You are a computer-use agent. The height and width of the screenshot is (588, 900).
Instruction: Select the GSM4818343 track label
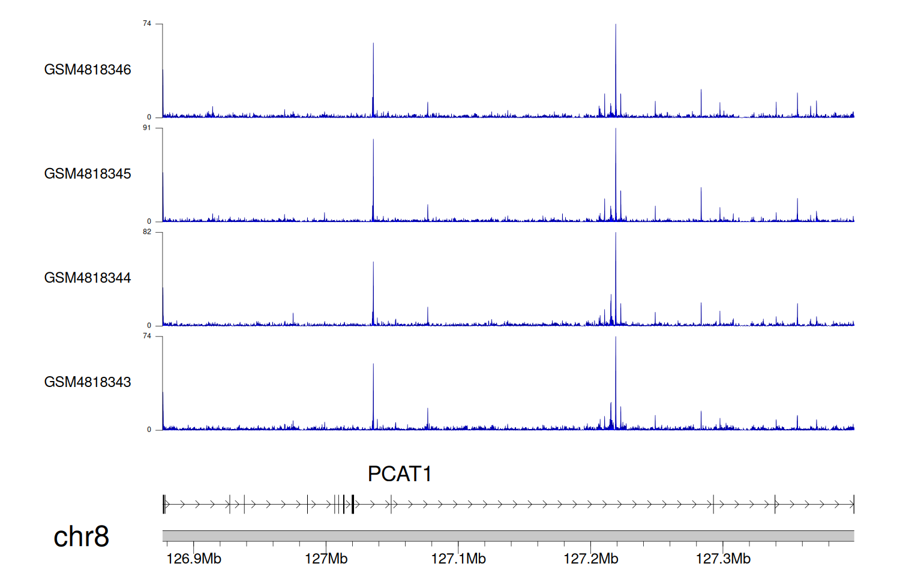87,382
